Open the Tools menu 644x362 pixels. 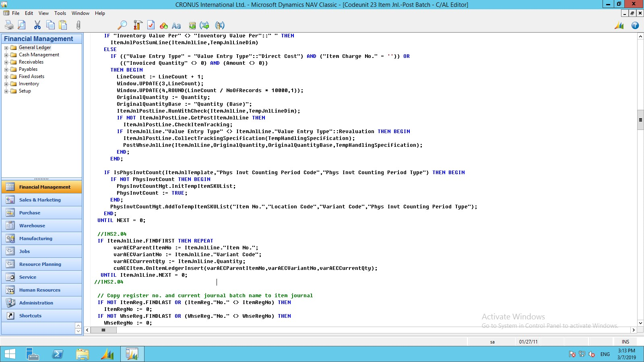coord(60,13)
